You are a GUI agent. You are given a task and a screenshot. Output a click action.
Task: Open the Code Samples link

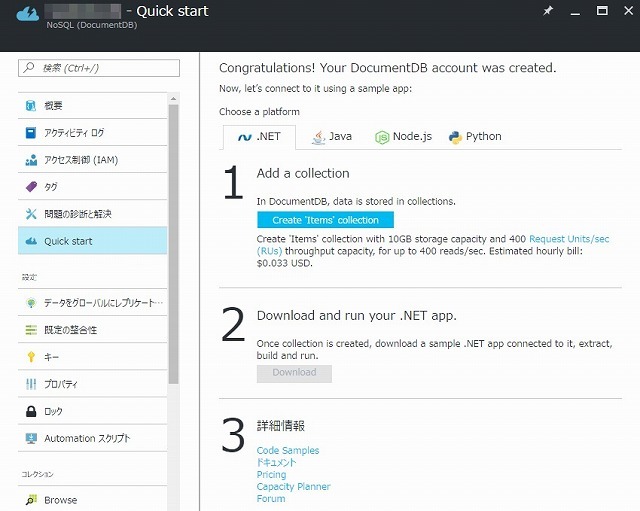click(x=288, y=450)
